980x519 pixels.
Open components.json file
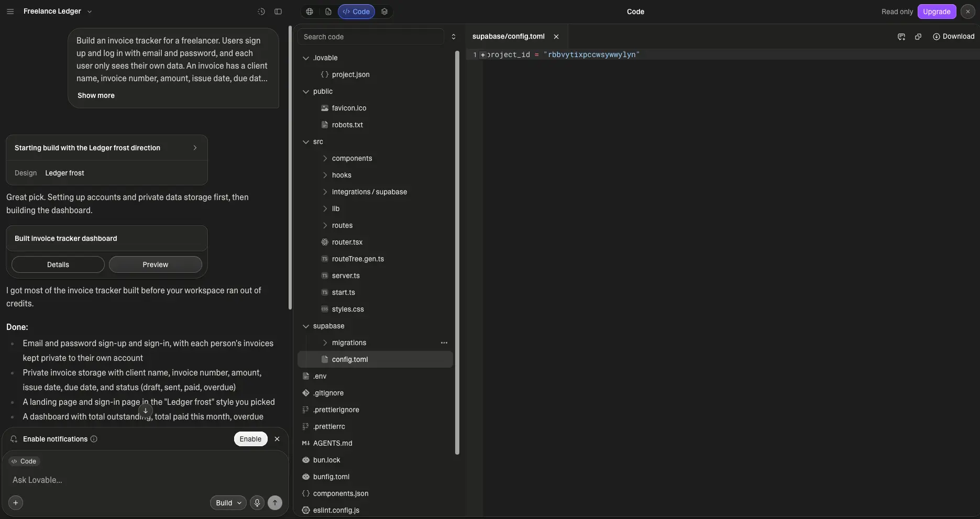375,493
